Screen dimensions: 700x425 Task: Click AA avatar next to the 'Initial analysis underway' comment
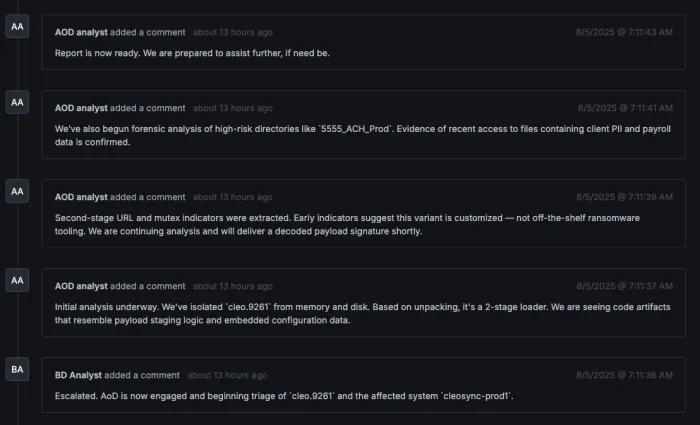click(x=17, y=281)
